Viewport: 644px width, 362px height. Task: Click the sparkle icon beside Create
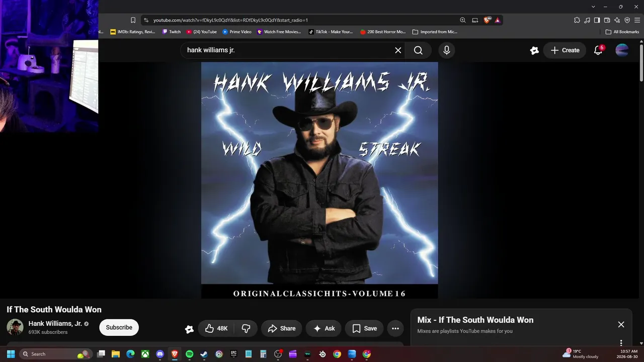coord(534,50)
